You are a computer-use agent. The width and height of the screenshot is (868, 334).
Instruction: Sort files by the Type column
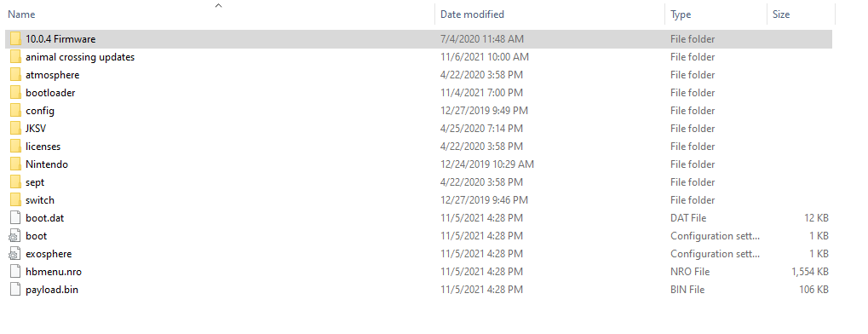(681, 14)
